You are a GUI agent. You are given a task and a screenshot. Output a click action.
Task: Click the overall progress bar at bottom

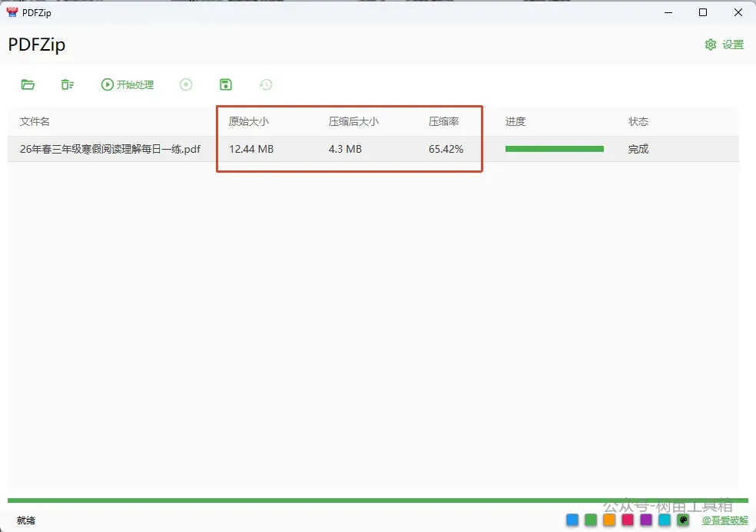(378, 501)
